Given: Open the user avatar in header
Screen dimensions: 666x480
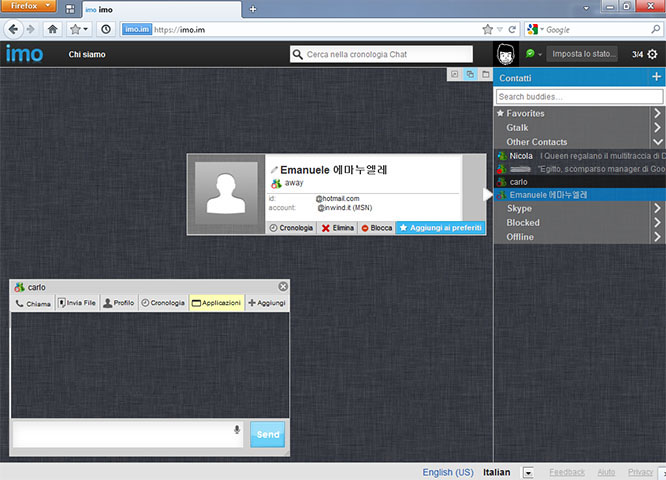Looking at the screenshot, I should (x=506, y=54).
